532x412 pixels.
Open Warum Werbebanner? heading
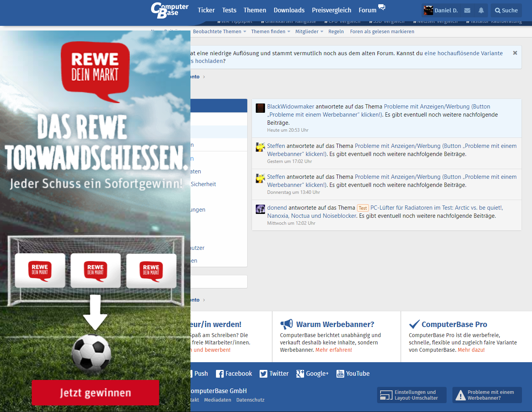click(x=335, y=324)
